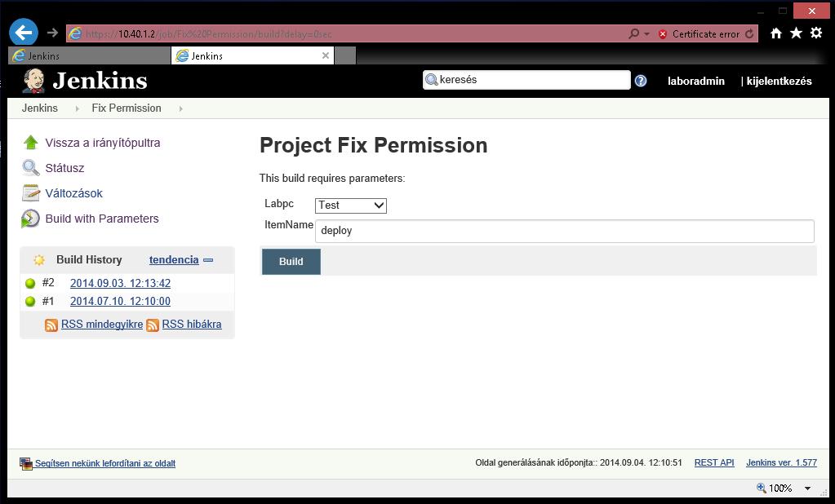Click the kijelentkezés logout link

pos(779,81)
